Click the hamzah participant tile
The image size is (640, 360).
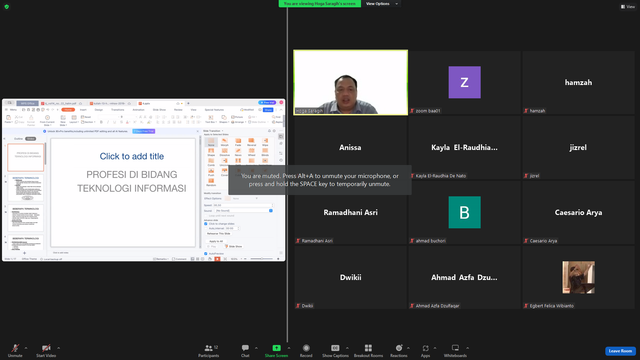[578, 82]
